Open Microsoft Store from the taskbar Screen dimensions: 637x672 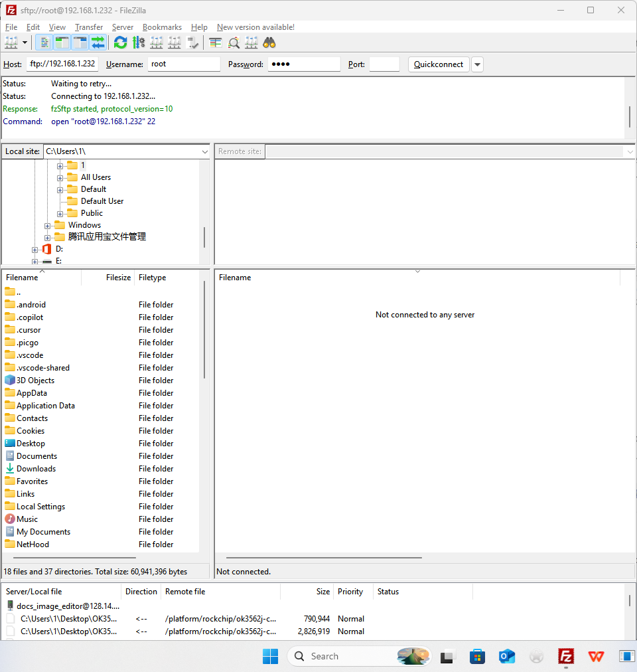click(477, 656)
